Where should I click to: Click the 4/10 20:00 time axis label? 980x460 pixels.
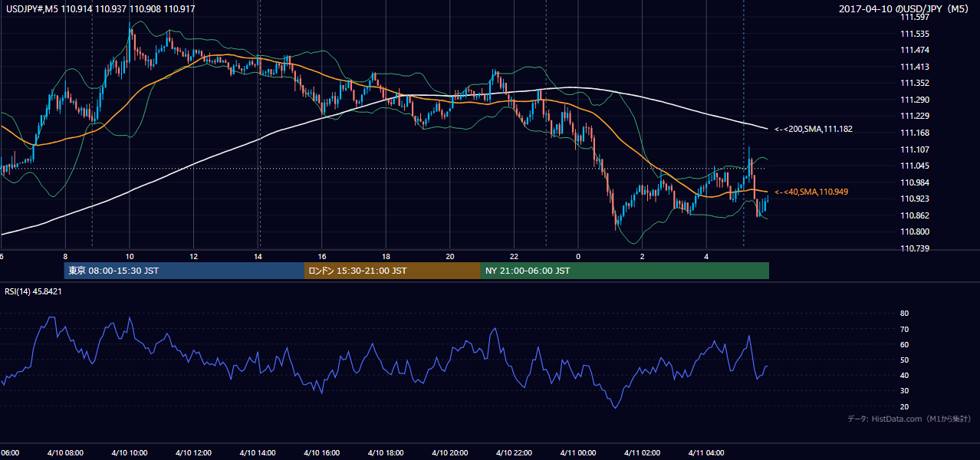click(x=450, y=453)
